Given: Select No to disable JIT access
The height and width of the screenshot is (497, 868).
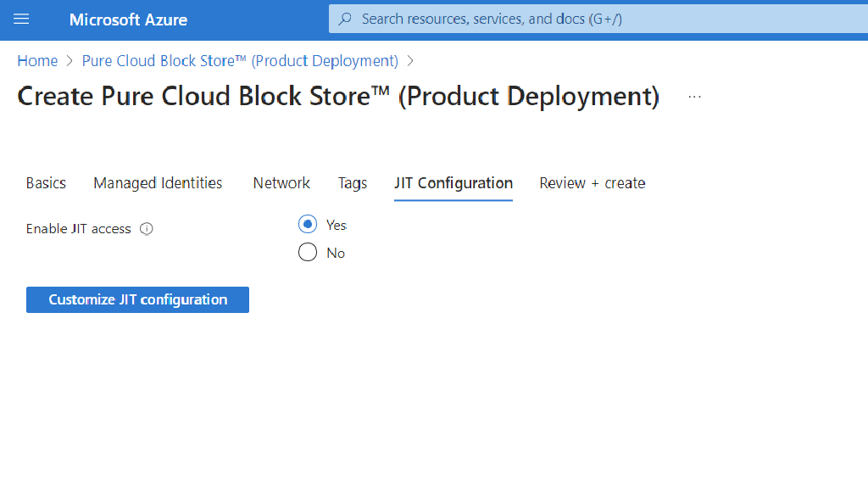Looking at the screenshot, I should [308, 251].
